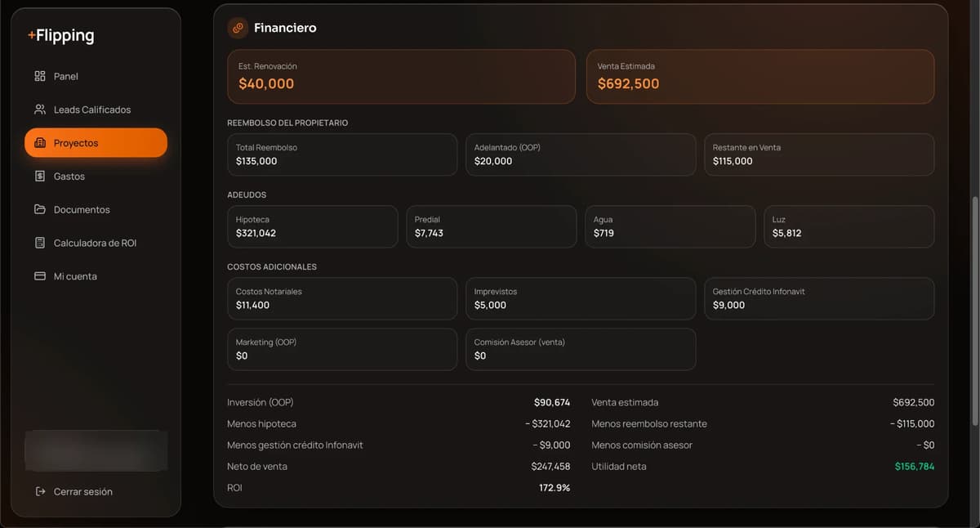
Task: Click the Utilidad neta label
Action: coord(619,466)
